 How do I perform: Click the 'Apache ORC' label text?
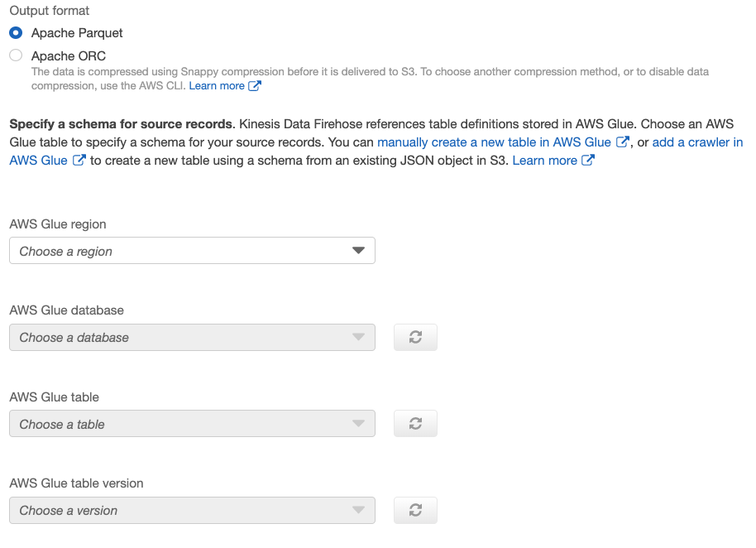point(69,56)
